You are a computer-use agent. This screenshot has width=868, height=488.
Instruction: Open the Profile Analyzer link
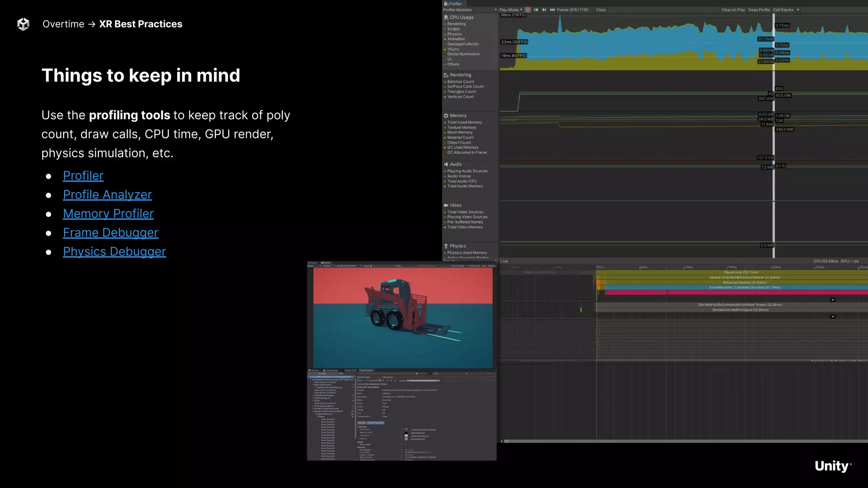click(107, 195)
